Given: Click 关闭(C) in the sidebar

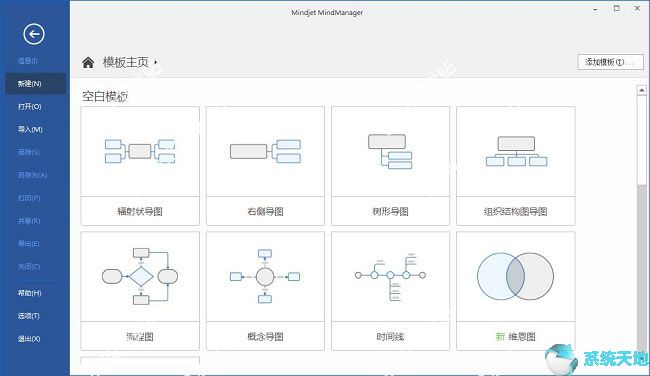Looking at the screenshot, I should (29, 266).
